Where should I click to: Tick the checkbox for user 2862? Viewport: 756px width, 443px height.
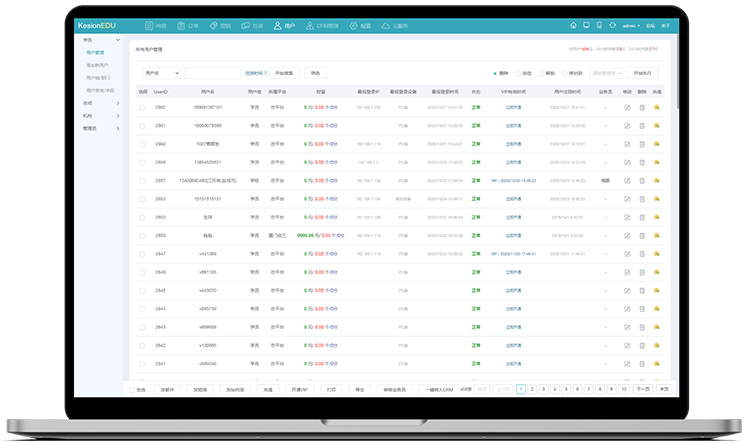pyautogui.click(x=142, y=107)
